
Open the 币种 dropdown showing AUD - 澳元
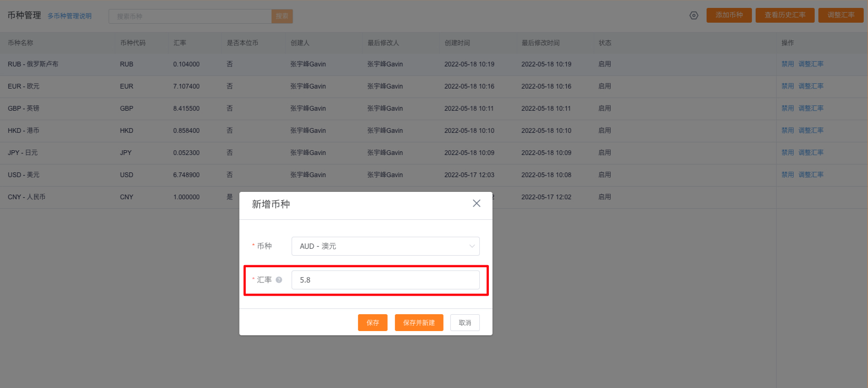(385, 246)
